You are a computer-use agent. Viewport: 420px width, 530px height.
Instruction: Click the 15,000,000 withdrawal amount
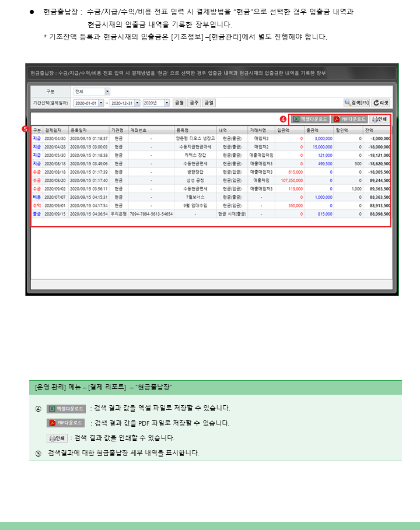pyautogui.click(x=322, y=147)
